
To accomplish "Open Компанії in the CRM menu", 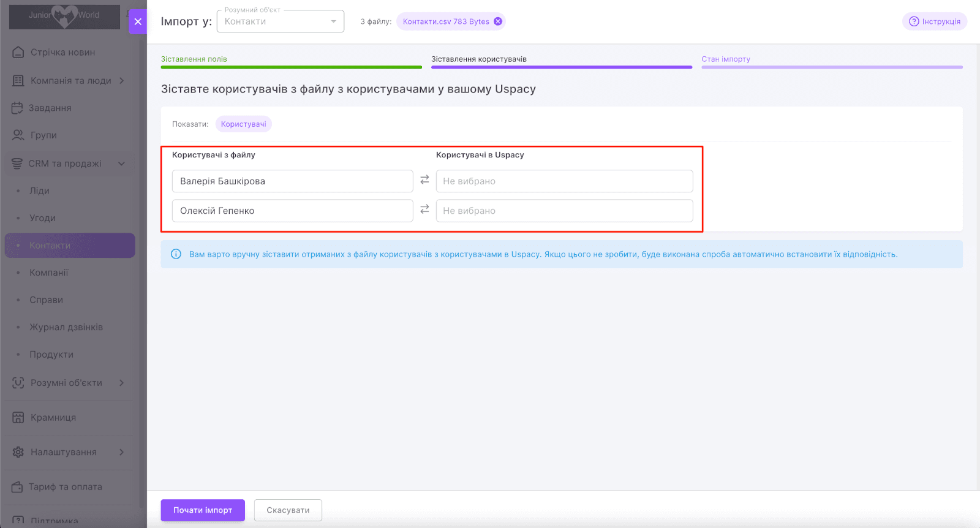I will tap(49, 273).
